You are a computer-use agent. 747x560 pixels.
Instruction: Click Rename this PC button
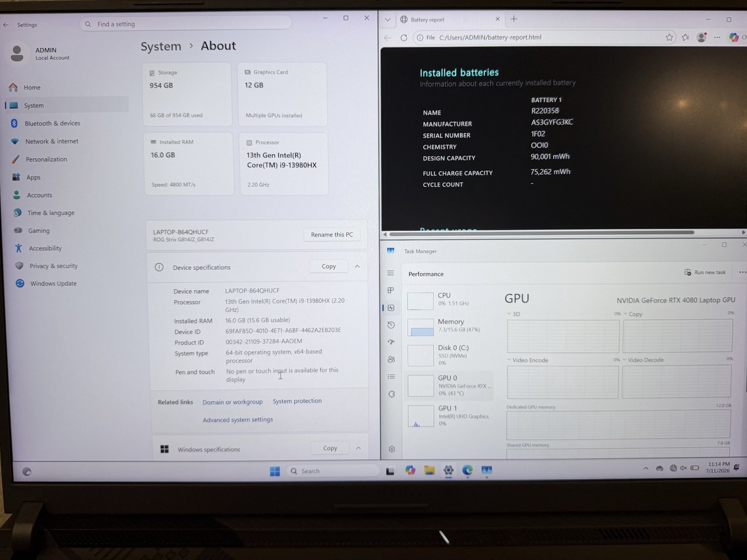point(332,235)
